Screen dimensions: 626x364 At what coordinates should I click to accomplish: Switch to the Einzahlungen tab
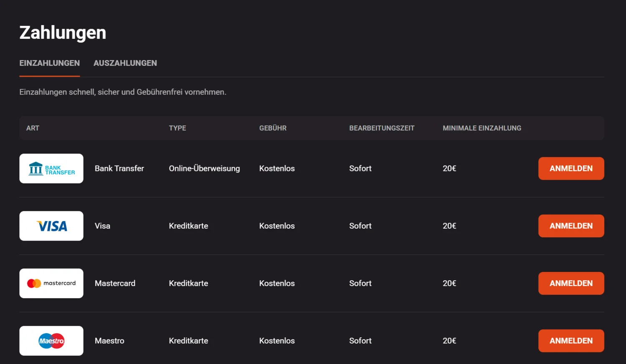(50, 63)
